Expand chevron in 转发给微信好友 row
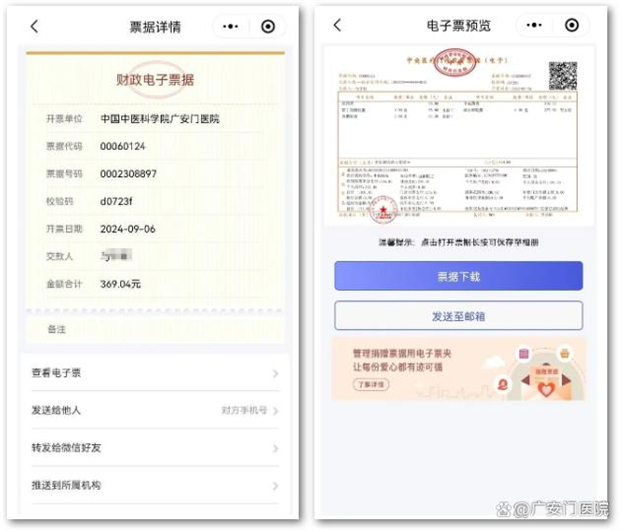 275,449
